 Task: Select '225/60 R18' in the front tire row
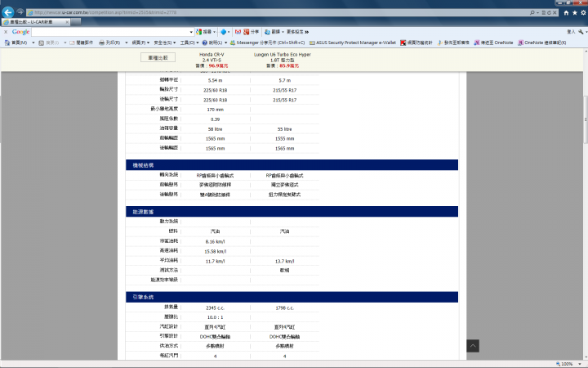click(216, 90)
